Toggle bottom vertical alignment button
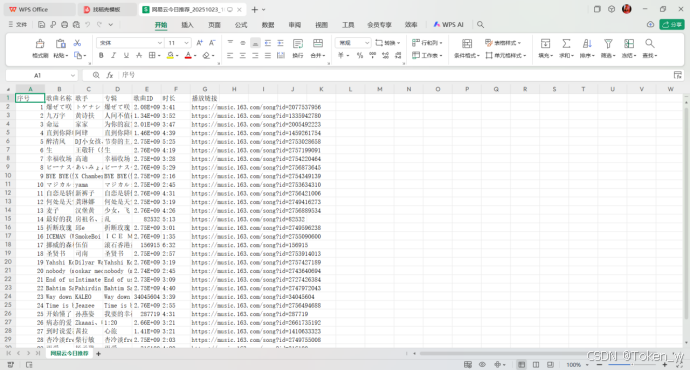 255,43
